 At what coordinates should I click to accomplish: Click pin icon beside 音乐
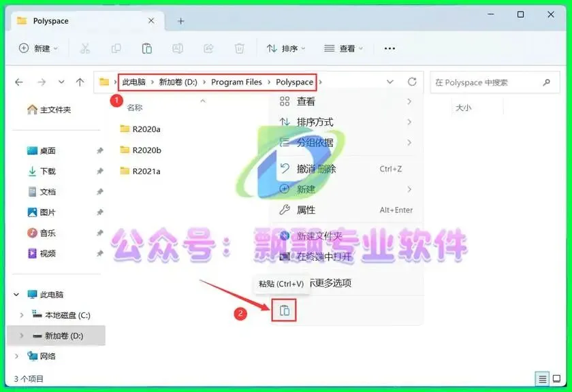coord(99,233)
